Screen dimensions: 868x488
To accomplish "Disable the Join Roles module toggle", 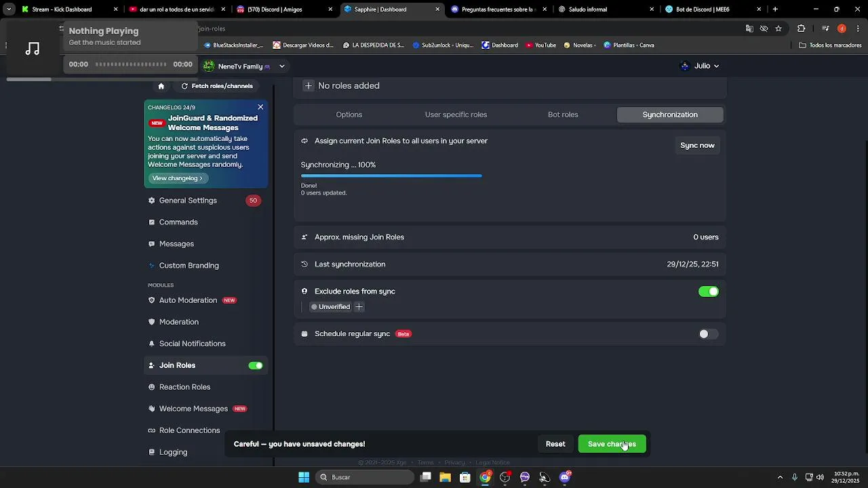I will pyautogui.click(x=256, y=365).
